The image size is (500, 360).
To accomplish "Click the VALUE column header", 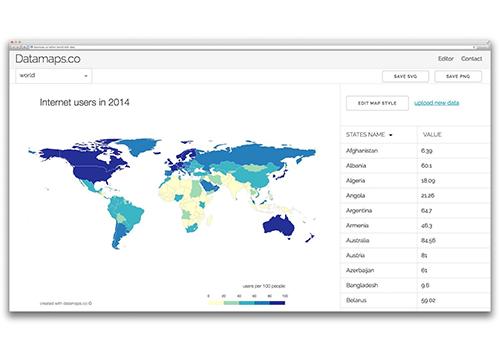I will click(x=432, y=134).
